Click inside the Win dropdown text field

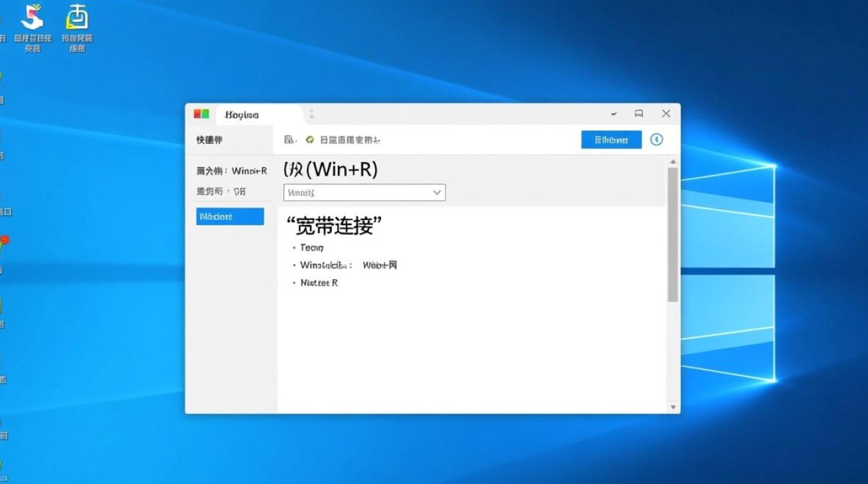(349, 192)
